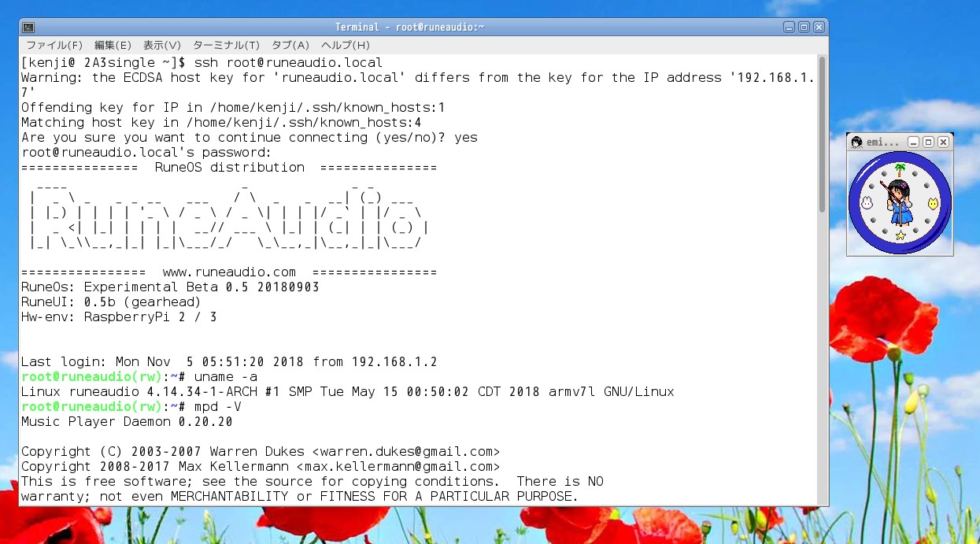Expand the ターミナル(T) menu

(x=226, y=46)
